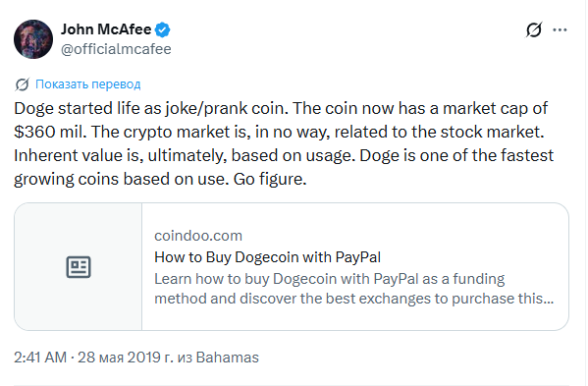Open John McAfee's profile avatar
This screenshot has height=386, width=588.
(33, 39)
